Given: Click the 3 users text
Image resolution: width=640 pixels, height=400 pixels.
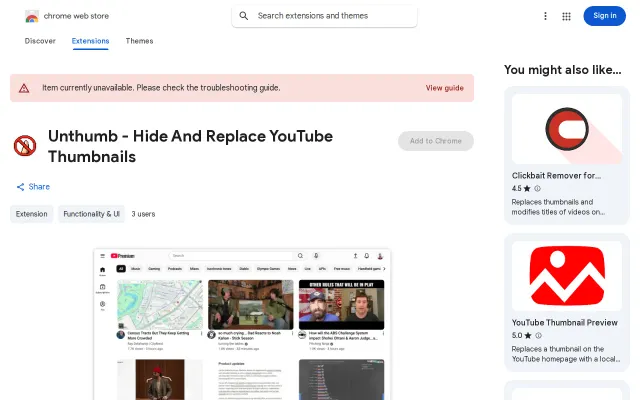Looking at the screenshot, I should point(143,214).
